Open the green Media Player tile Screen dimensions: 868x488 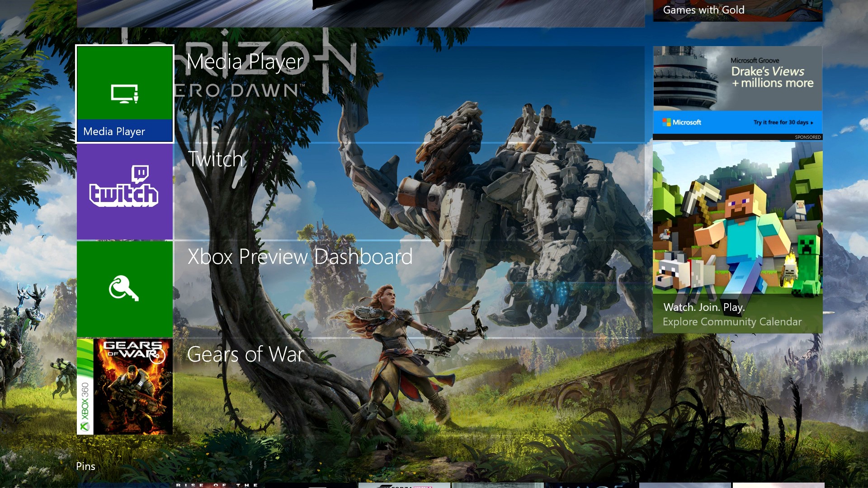(125, 94)
